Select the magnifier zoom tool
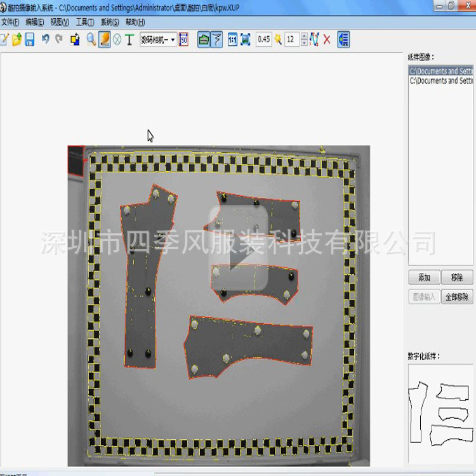This screenshot has width=476, height=476. 91,40
